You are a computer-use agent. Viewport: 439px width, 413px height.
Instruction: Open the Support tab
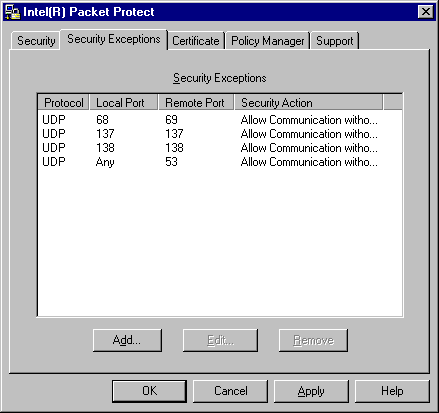(334, 41)
